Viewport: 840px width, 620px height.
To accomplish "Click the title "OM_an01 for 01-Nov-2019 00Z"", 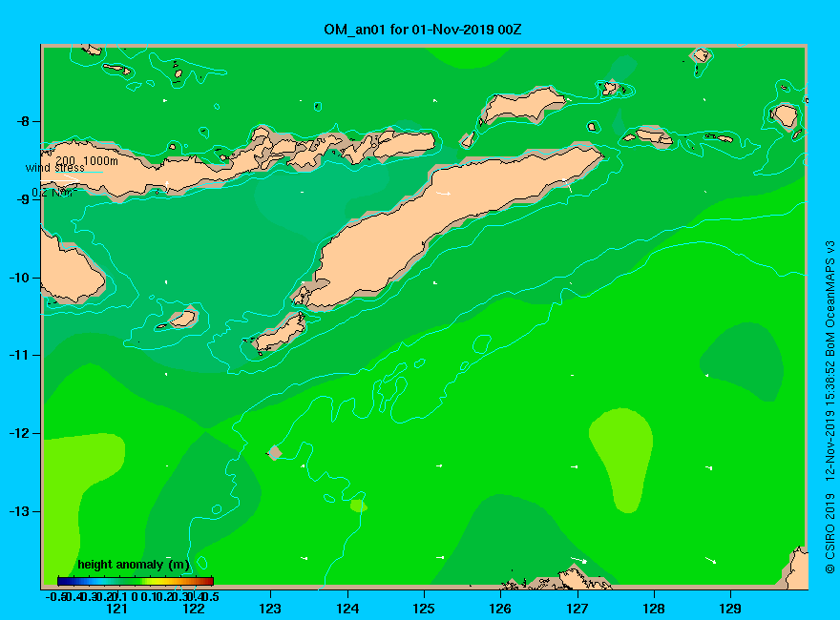I will click(x=422, y=29).
